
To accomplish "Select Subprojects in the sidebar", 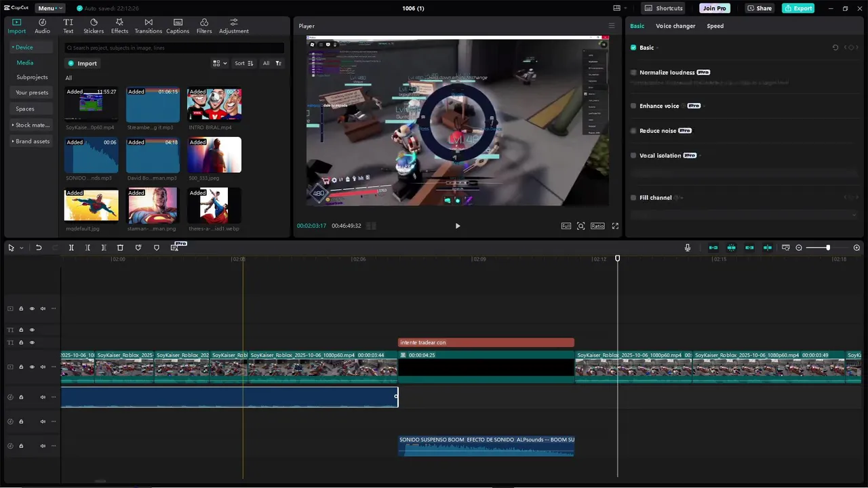I will (x=32, y=77).
